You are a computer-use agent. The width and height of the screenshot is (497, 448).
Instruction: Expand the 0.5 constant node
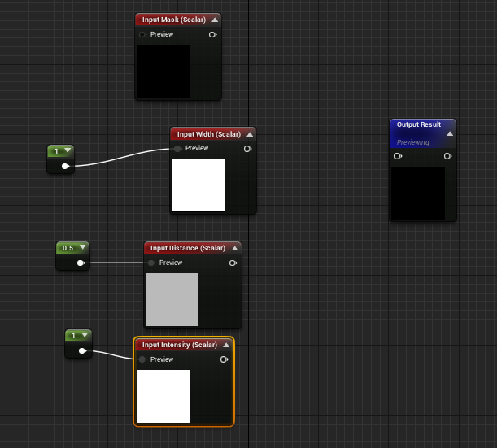coord(83,247)
